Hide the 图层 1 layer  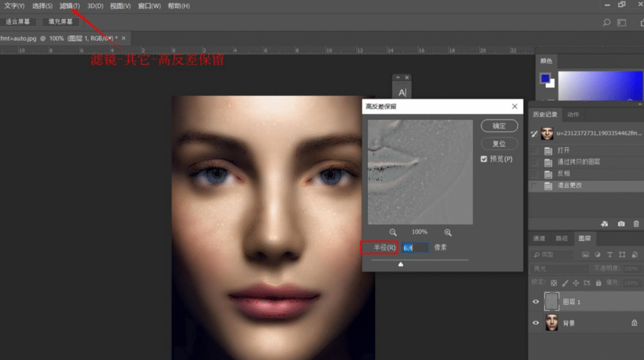coord(536,302)
